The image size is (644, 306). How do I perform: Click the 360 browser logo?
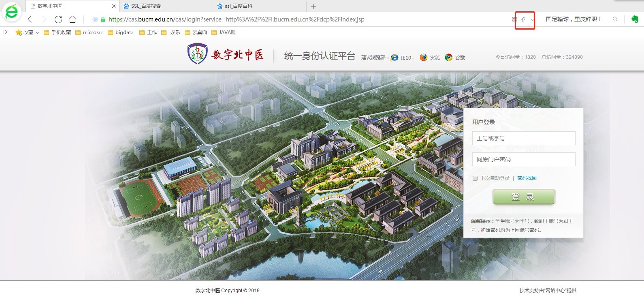tap(12, 11)
